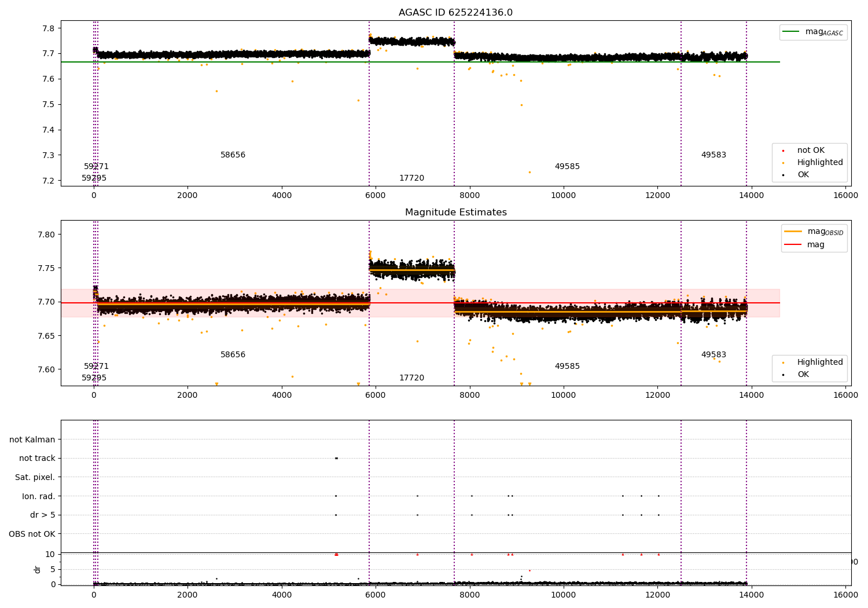868x608 pixels.
Task: Click obsid label 17720 in Magnitude Estimates plot
Action: coord(411,378)
